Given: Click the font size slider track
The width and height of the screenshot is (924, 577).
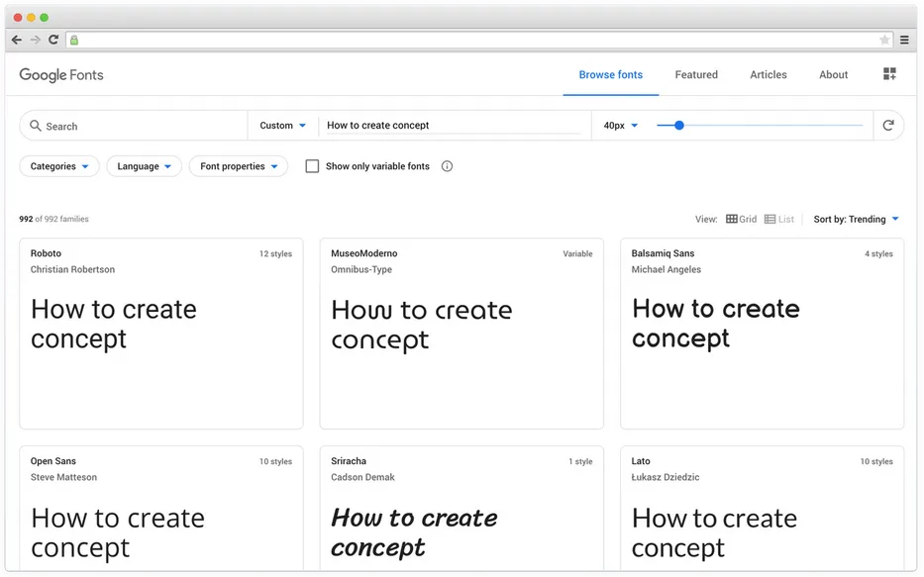Looking at the screenshot, I should tap(761, 126).
